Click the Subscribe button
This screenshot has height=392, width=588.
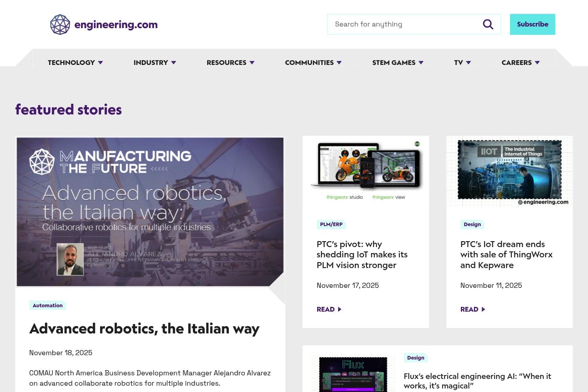tap(533, 25)
